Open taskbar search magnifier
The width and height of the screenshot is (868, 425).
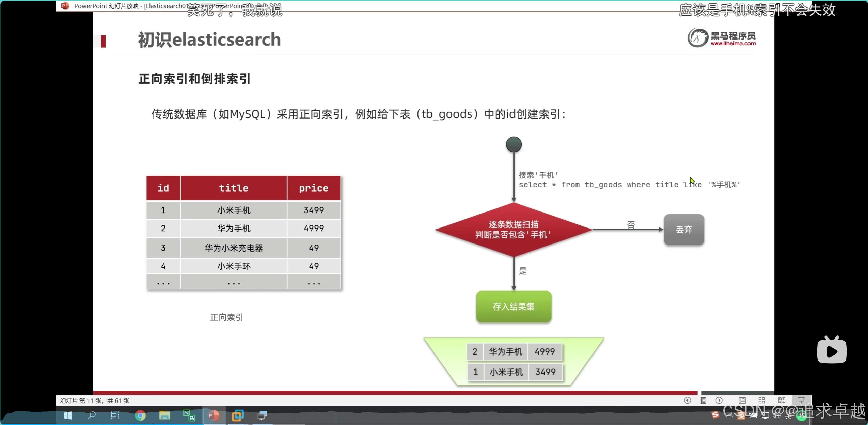tap(91, 415)
